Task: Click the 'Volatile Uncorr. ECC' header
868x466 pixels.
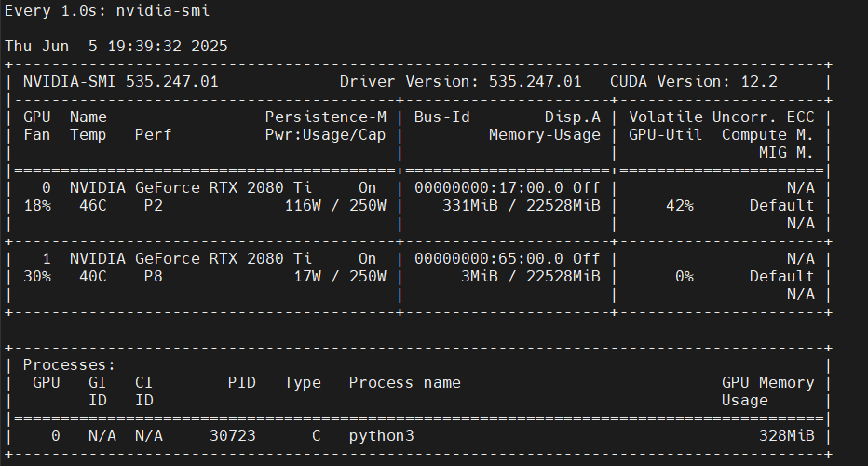Action: [x=721, y=117]
